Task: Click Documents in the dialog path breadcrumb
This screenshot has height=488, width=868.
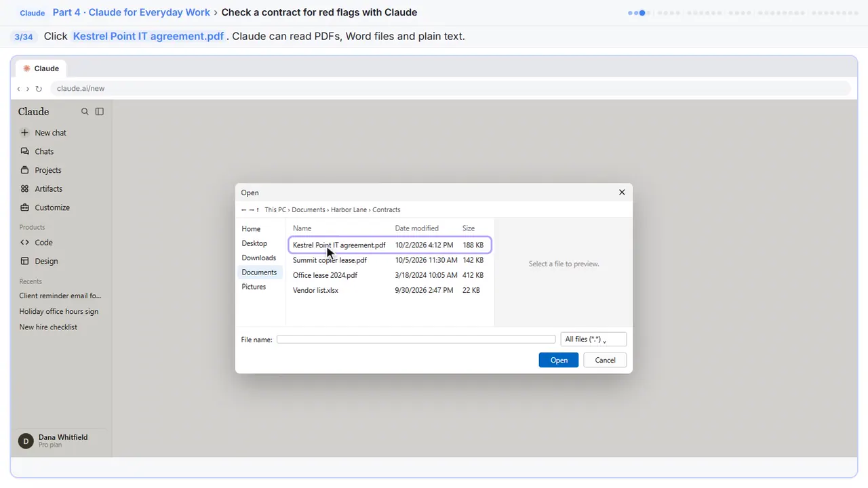Action: coord(309,210)
